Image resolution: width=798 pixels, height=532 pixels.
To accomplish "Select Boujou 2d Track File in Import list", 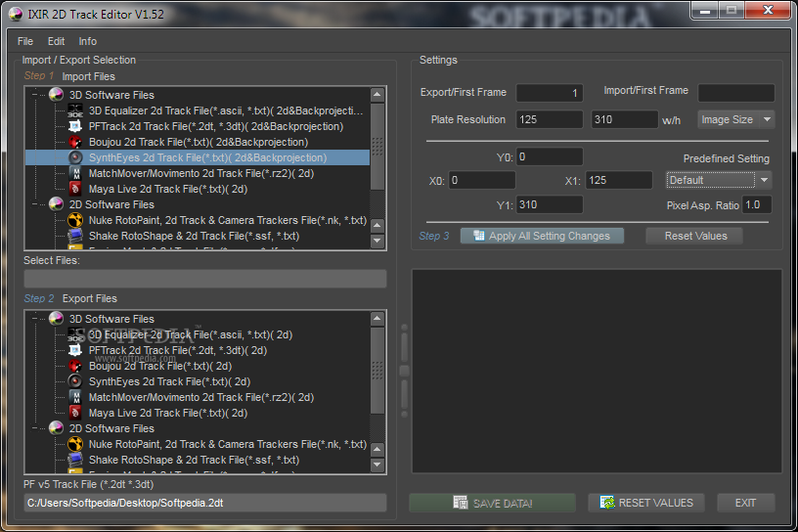I will pyautogui.click(x=199, y=142).
